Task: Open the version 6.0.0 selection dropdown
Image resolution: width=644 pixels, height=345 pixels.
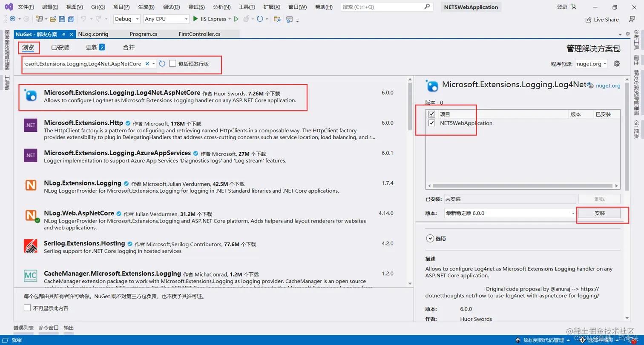Action: coord(509,213)
